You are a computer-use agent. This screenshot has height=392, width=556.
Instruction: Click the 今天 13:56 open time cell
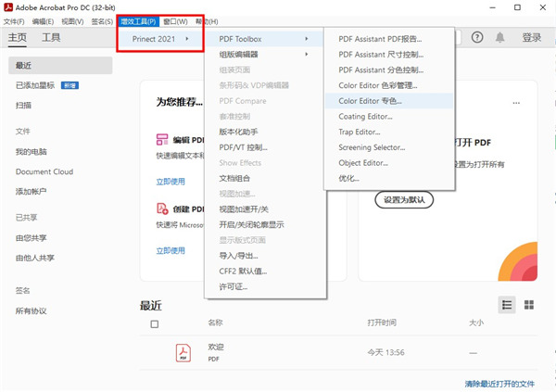click(x=385, y=353)
